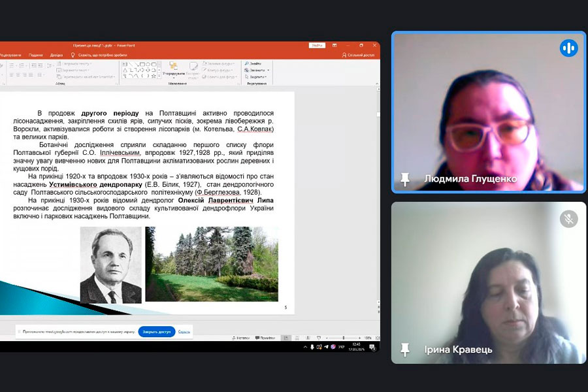The image size is (588, 392).
Task: Collapse the ribbon with the chevron
Action: click(x=377, y=83)
